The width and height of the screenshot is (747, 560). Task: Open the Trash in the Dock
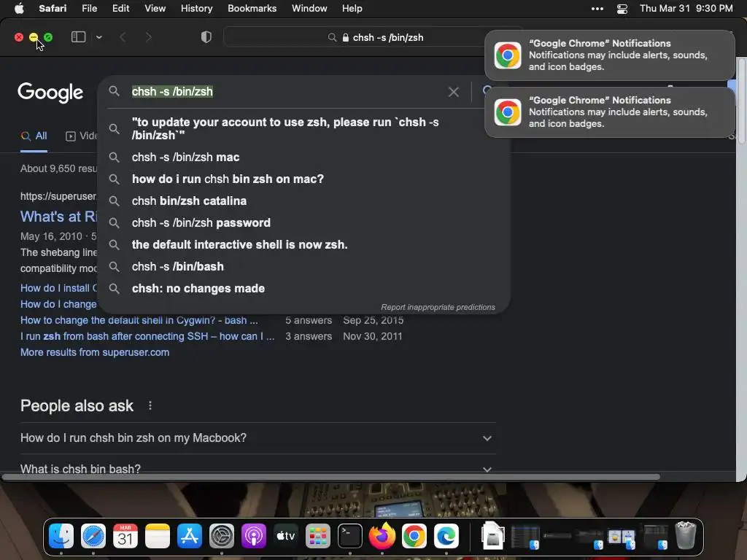coord(686,536)
